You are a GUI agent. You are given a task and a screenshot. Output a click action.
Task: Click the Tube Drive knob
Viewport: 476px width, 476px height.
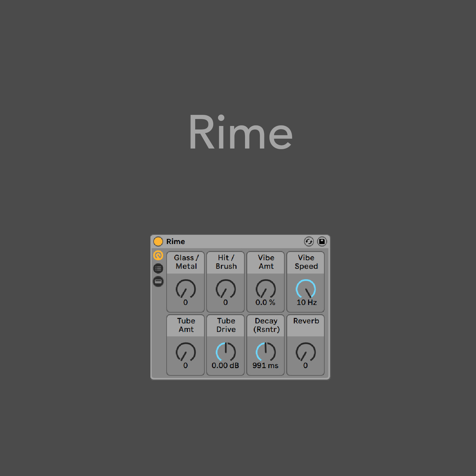click(x=226, y=352)
